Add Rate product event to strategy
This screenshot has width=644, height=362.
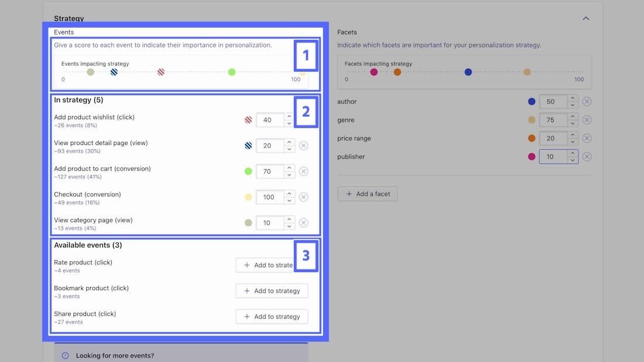[265, 265]
